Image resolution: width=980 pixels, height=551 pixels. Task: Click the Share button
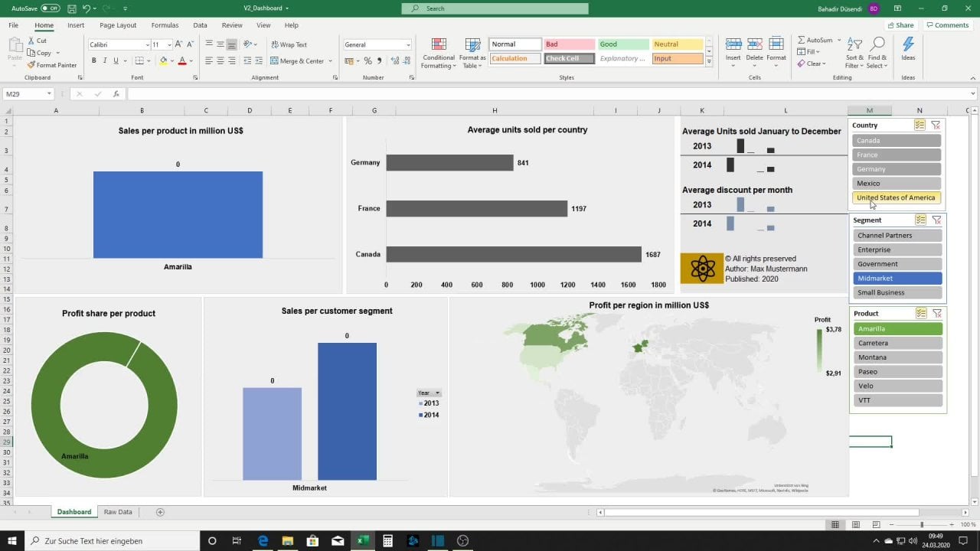pos(900,25)
